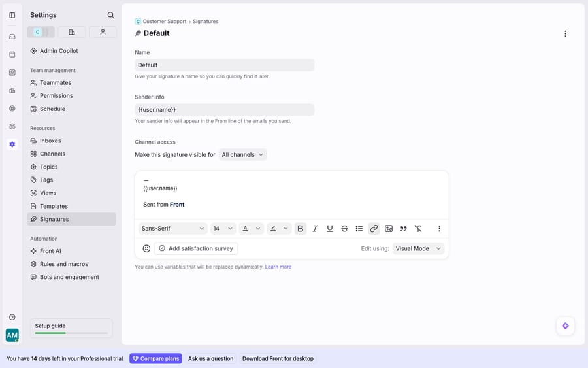Open Rules and macros
The width and height of the screenshot is (588, 368).
71,264
